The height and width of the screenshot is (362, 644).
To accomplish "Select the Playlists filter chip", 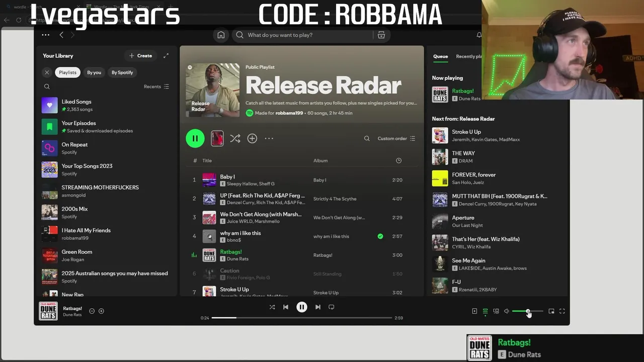I will (x=67, y=72).
